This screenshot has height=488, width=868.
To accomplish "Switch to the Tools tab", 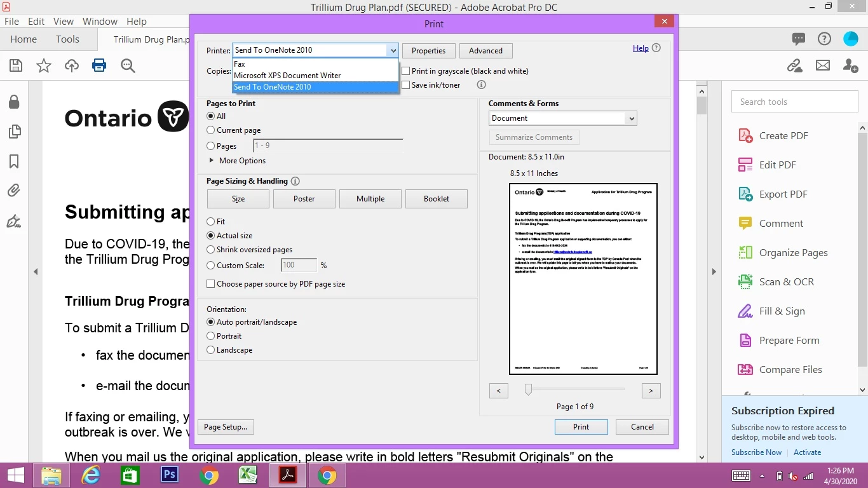I will click(67, 39).
